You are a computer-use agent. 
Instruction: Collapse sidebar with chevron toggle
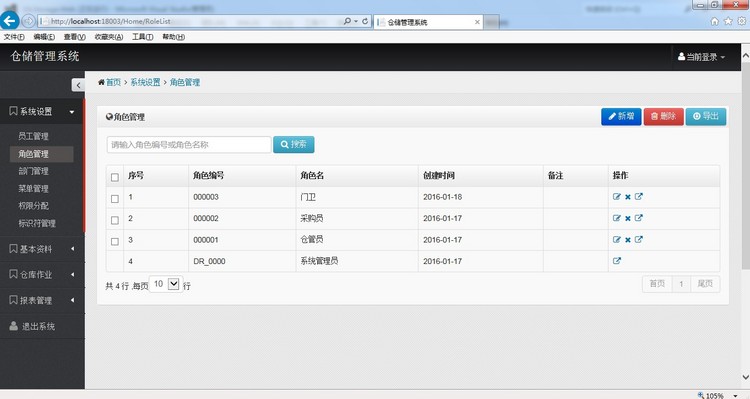point(78,85)
